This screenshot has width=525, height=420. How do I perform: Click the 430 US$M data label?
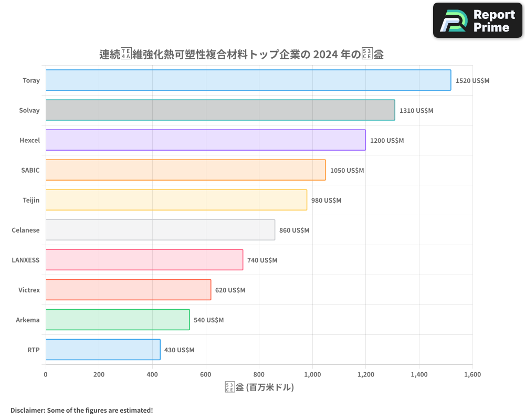click(x=179, y=350)
